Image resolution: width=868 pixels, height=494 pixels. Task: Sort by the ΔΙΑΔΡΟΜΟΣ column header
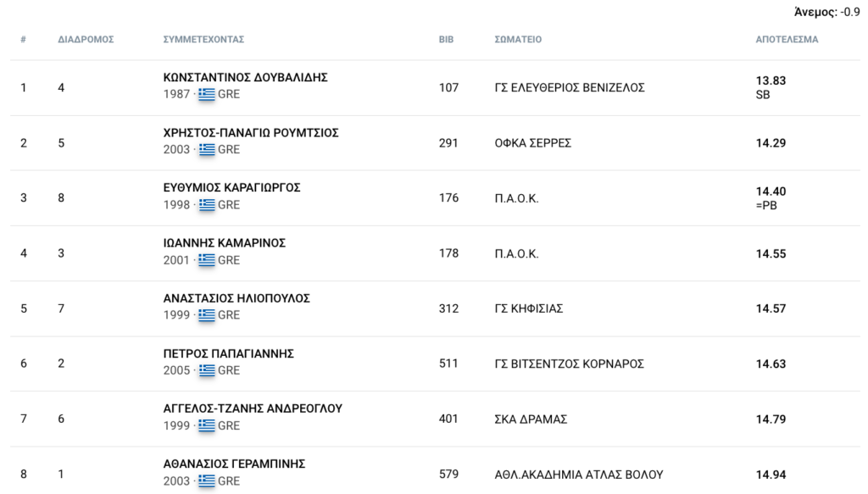(86, 39)
